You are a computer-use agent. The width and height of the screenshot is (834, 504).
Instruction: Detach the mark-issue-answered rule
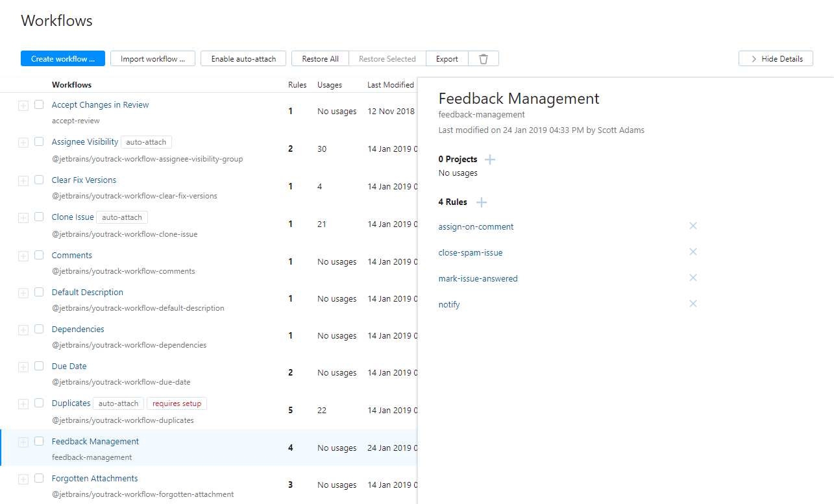point(693,278)
